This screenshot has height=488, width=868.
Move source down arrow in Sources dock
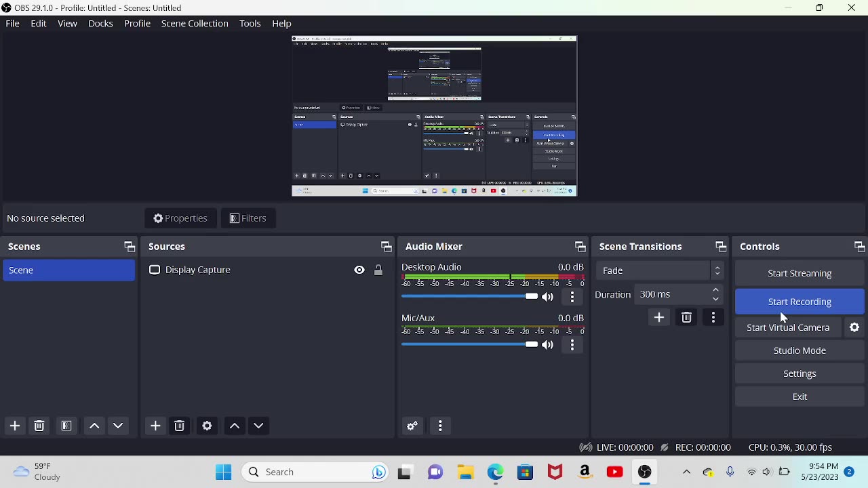click(x=258, y=426)
